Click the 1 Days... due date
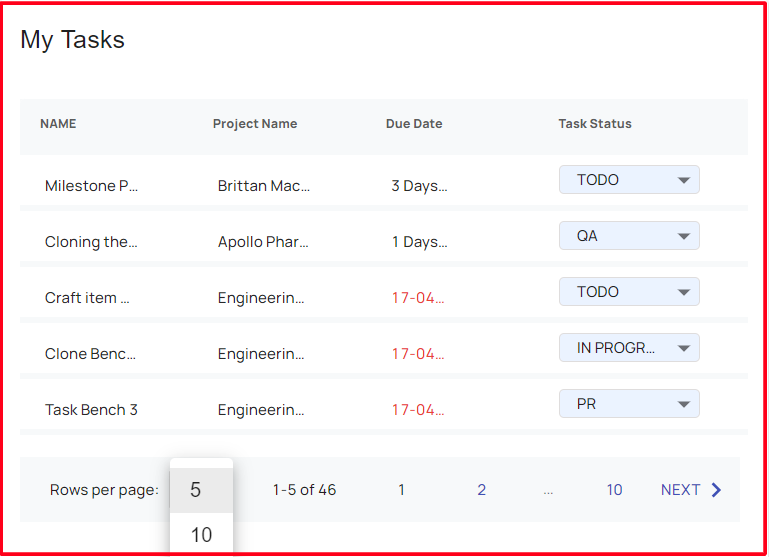This screenshot has width=769, height=557. tap(419, 242)
